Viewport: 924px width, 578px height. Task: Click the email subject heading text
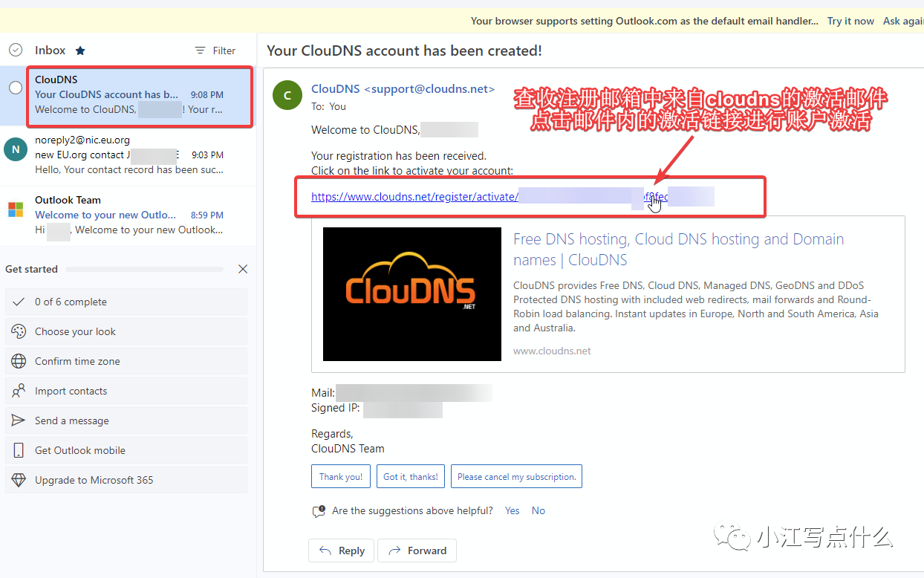pyautogui.click(x=404, y=51)
